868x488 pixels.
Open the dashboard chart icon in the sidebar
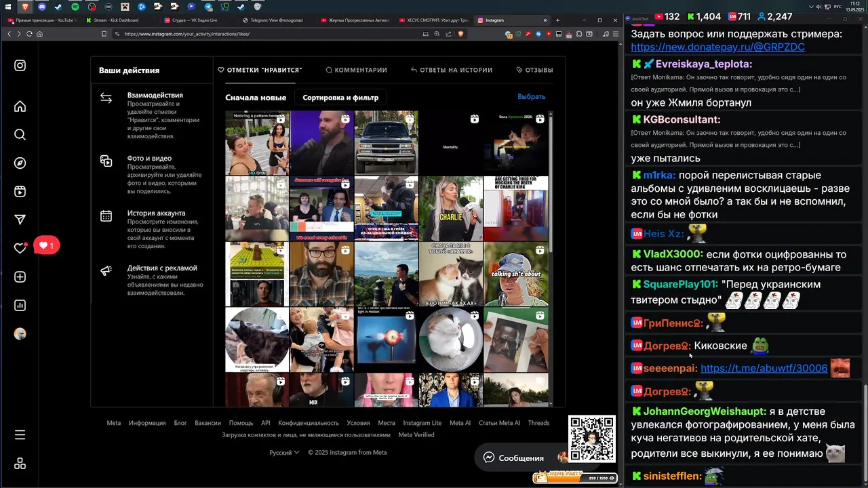click(x=20, y=305)
